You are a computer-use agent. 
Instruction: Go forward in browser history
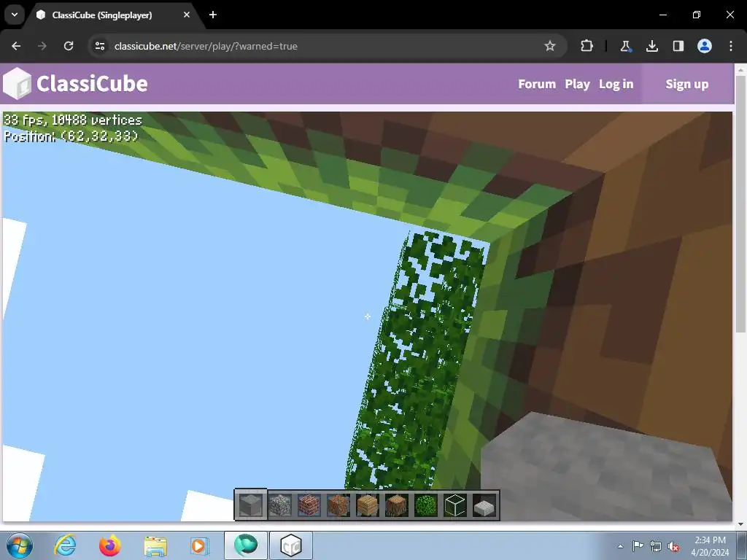click(42, 46)
